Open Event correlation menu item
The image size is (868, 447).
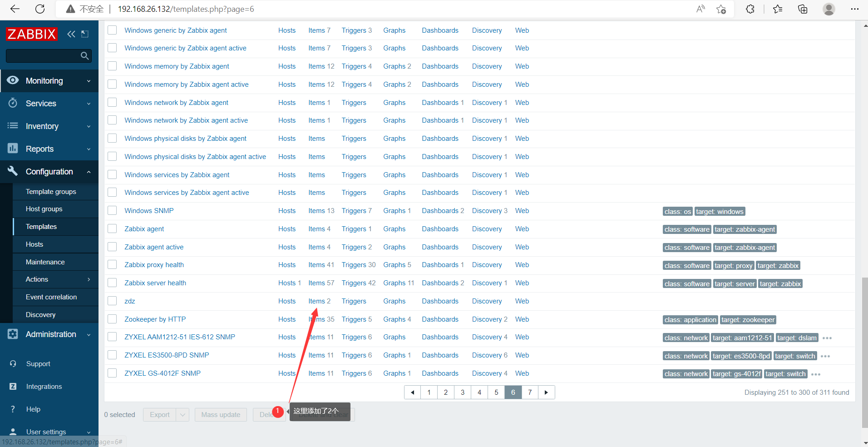pos(51,297)
